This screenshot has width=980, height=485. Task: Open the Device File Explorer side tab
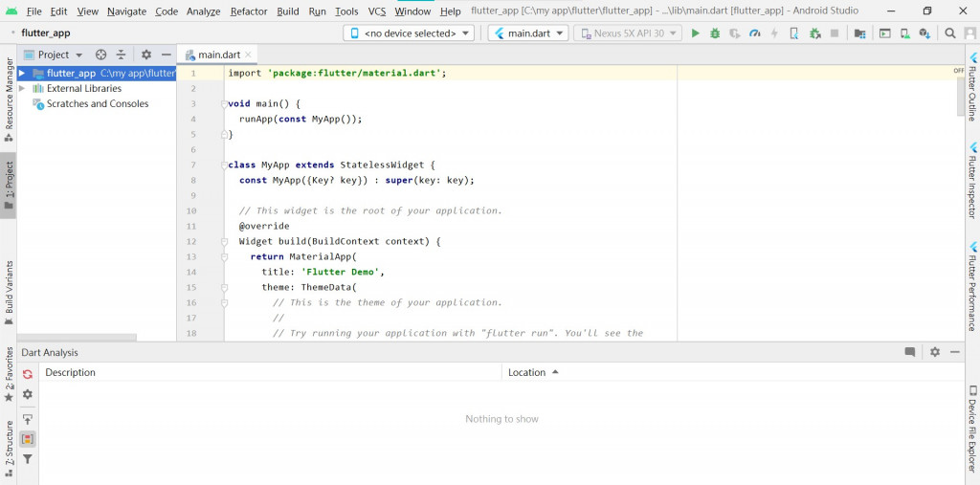(x=972, y=429)
